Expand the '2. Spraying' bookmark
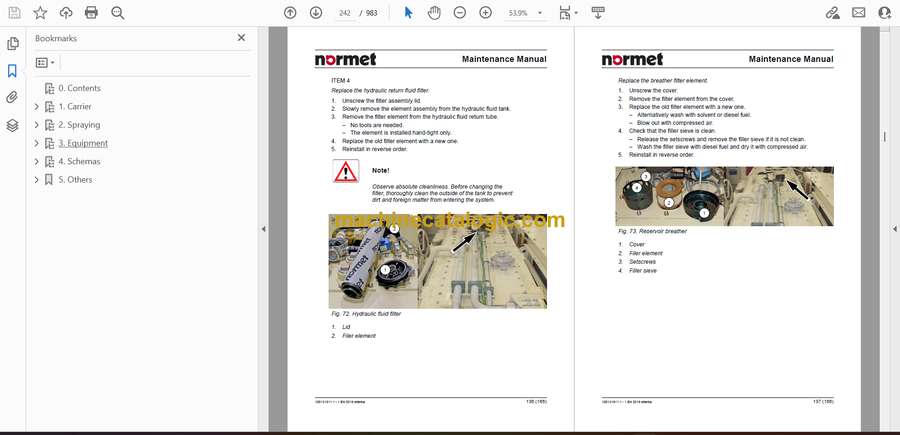This screenshot has width=900, height=435. 37,125
